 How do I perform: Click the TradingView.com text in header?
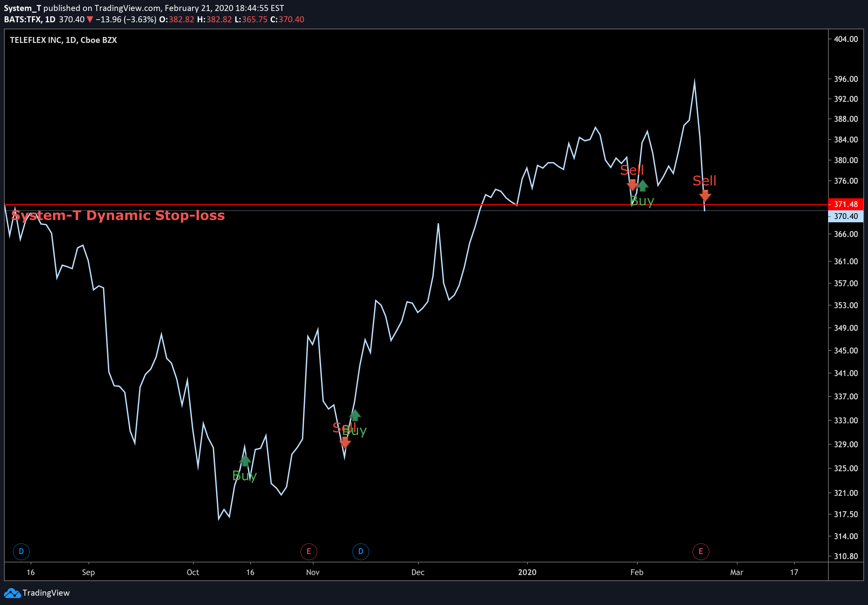127,8
